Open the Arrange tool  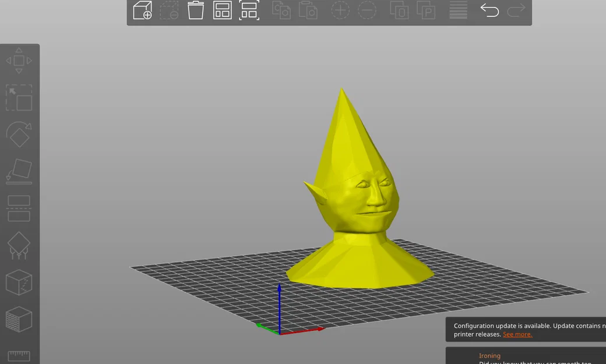[222, 10]
